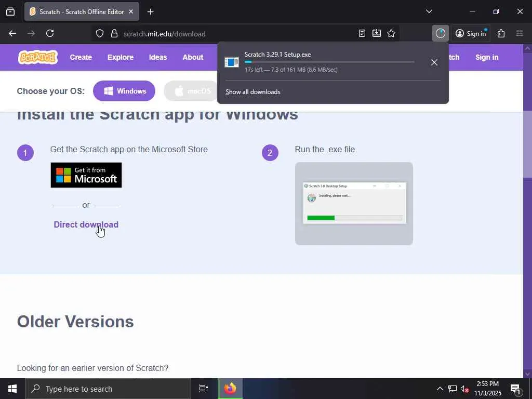Open the Firefox hamburger application menu
The image size is (532, 399).
tap(520, 33)
